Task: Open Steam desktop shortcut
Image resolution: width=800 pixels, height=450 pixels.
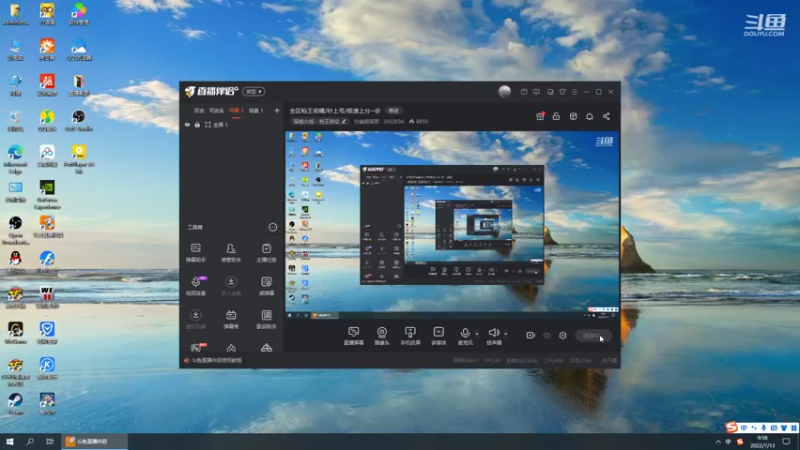Action: [x=15, y=404]
